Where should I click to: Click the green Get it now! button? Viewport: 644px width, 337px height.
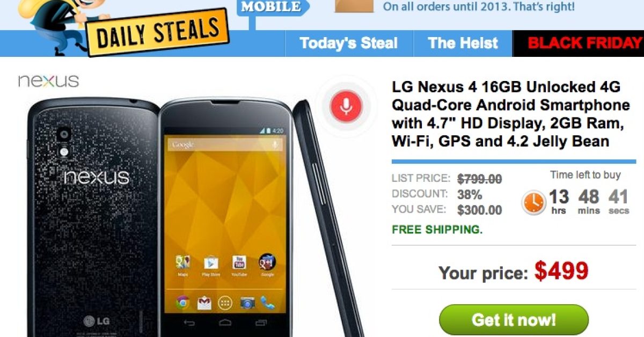pos(514,320)
